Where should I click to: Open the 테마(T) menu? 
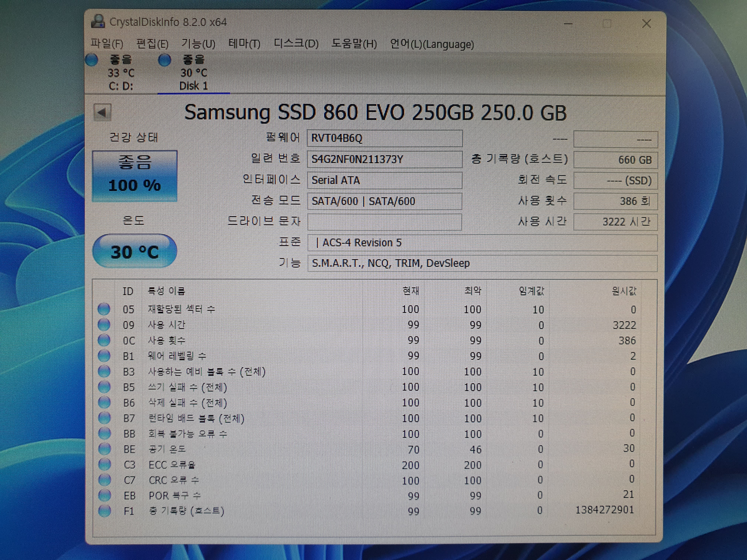[x=244, y=44]
